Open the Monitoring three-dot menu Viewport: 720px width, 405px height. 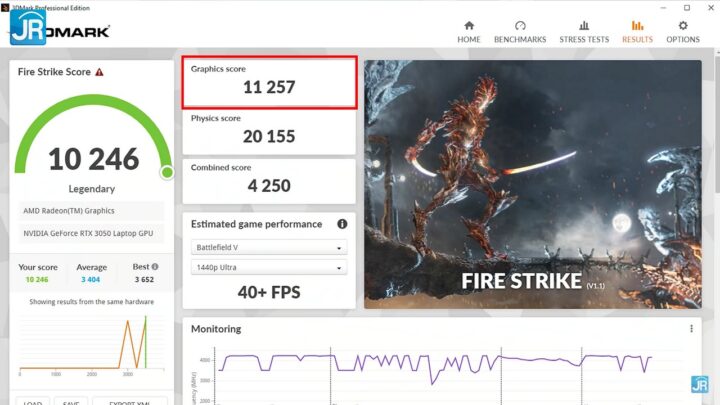pos(691,329)
